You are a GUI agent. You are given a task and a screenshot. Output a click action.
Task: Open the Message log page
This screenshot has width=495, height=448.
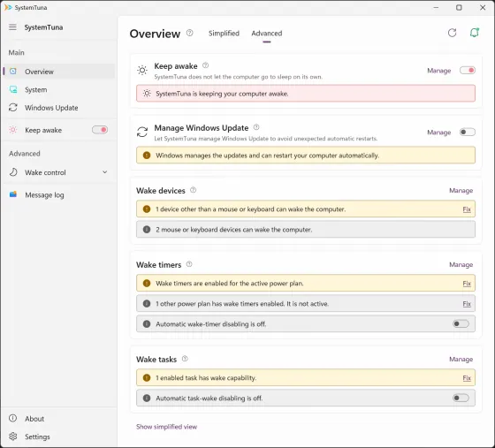coord(59,194)
